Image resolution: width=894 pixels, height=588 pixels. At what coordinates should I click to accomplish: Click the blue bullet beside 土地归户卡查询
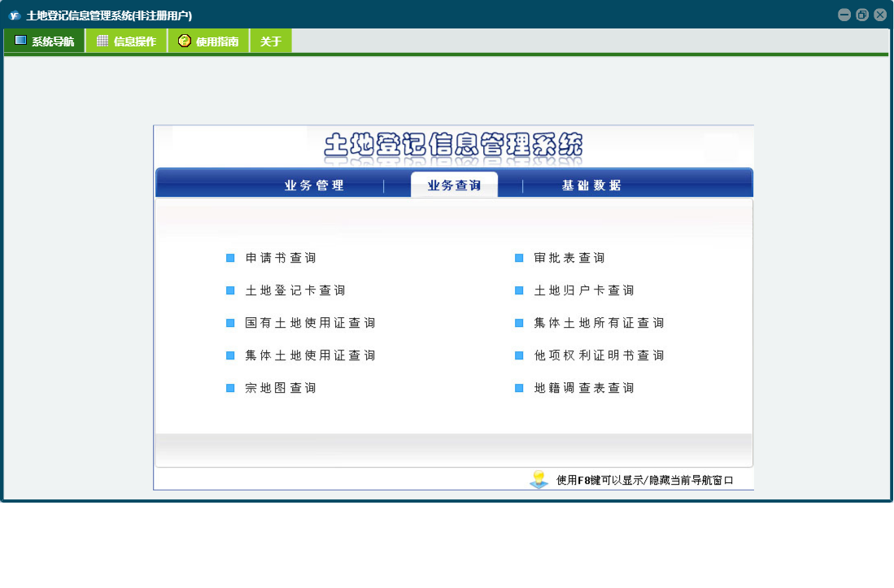519,290
